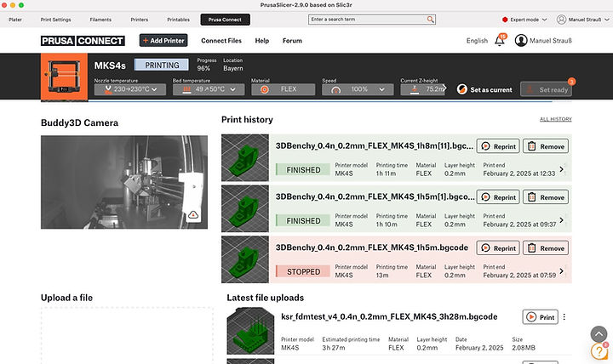This screenshot has width=613, height=364.
Task: Show more printer stats via right chevron
Action: [x=444, y=88]
